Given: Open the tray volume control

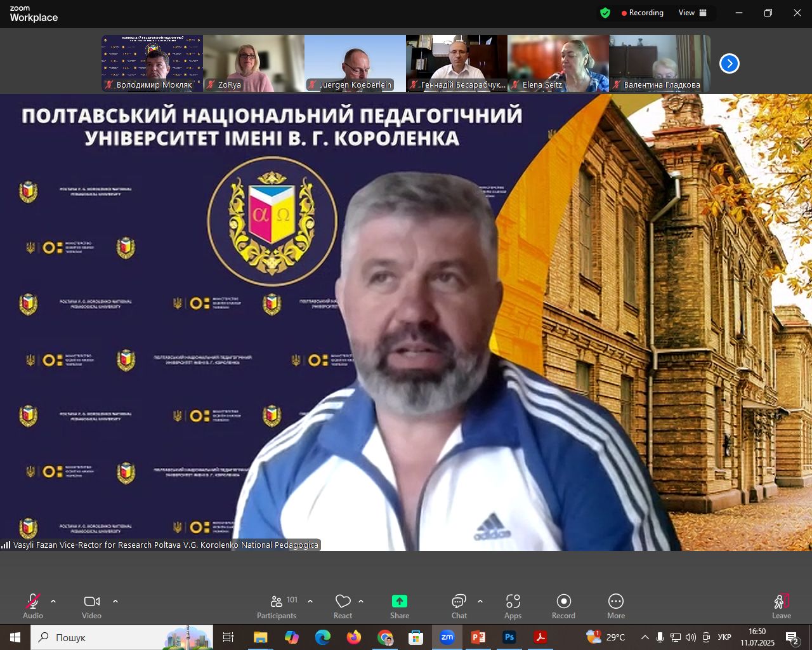Looking at the screenshot, I should tap(691, 637).
